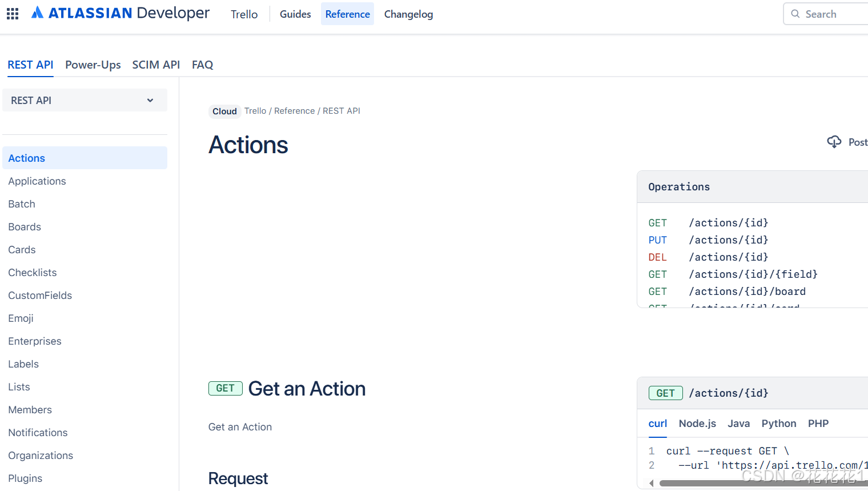Open Emoji in the sidebar
The height and width of the screenshot is (491, 868).
tap(21, 318)
